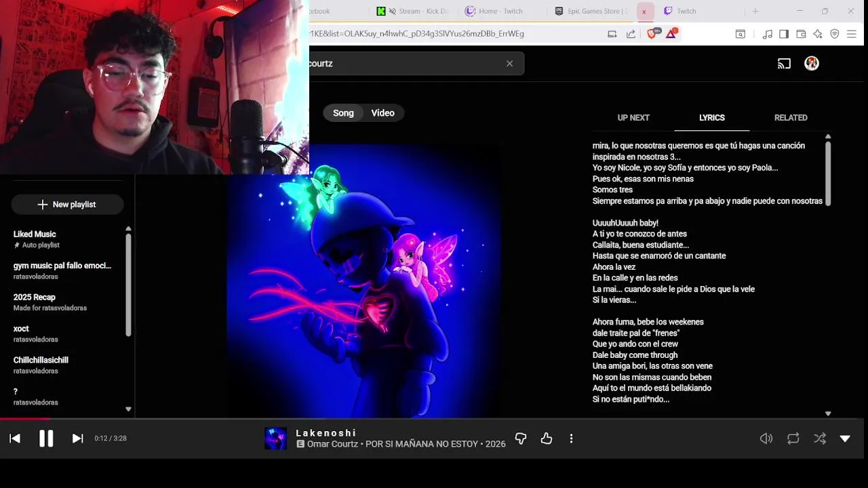
Task: Open the Brave Rewards triangle icon
Action: (x=671, y=33)
